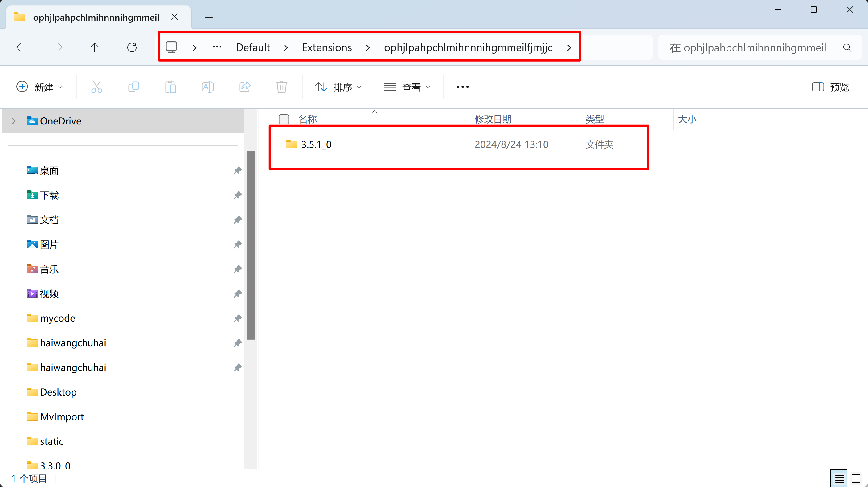Click the Paste clipboard icon

[x=171, y=87]
